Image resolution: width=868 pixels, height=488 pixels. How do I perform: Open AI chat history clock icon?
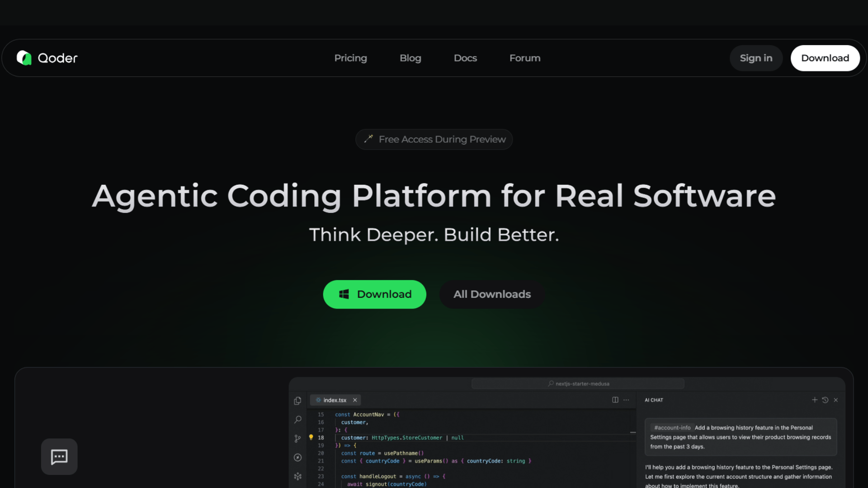(x=825, y=400)
